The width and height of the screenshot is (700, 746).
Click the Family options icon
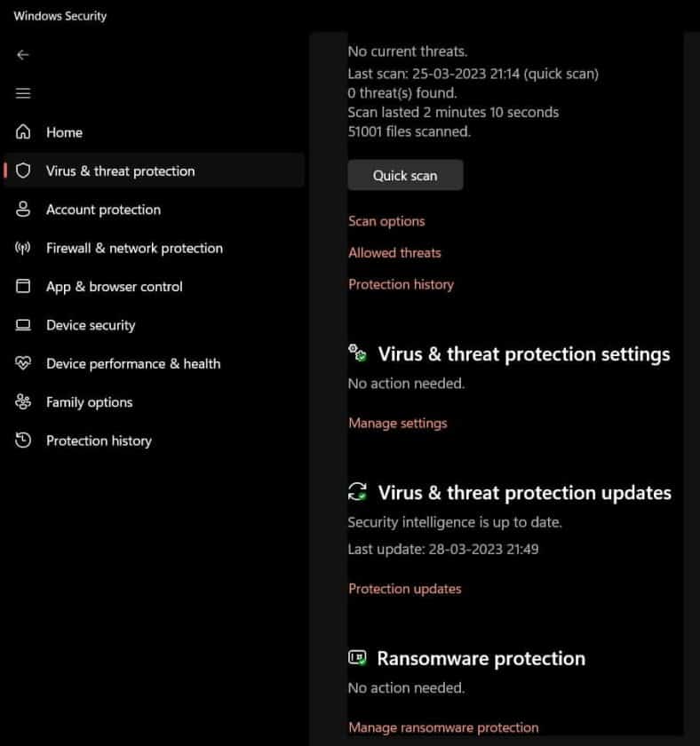point(23,402)
